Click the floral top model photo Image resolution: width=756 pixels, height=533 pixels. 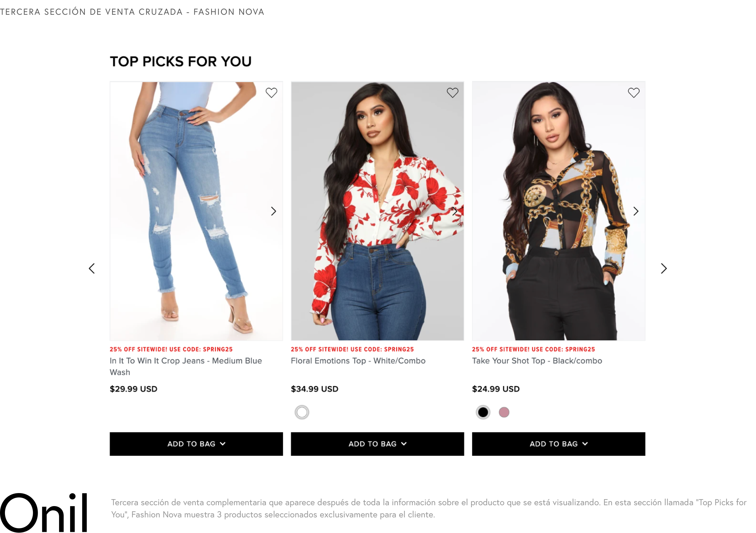point(377,211)
